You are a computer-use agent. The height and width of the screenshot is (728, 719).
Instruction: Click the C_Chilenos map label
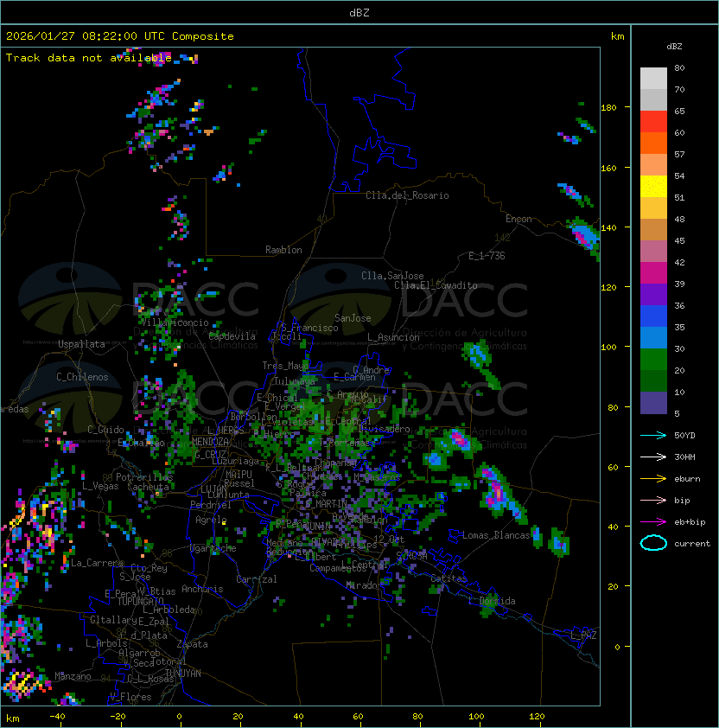(82, 376)
